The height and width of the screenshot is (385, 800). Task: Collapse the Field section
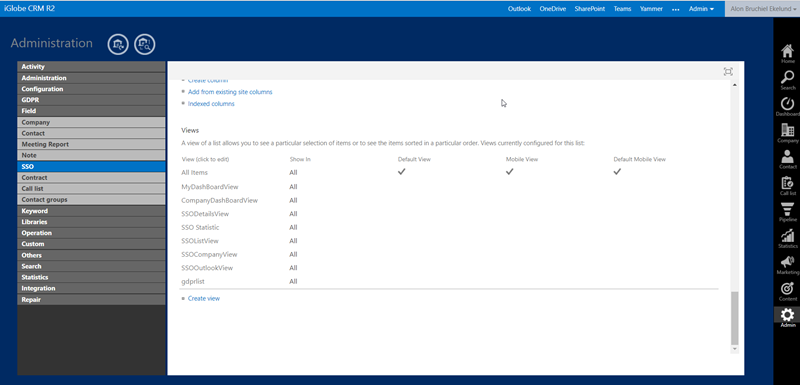(x=91, y=111)
